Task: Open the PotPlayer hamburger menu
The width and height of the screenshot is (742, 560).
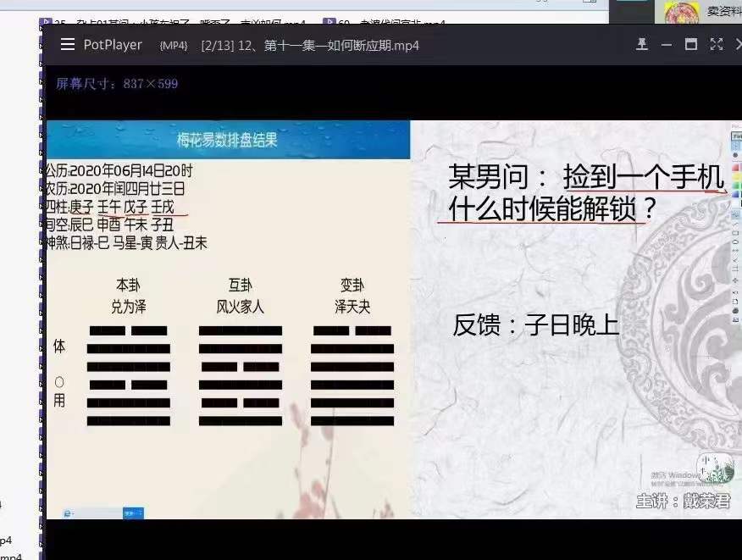Action: tap(68, 46)
